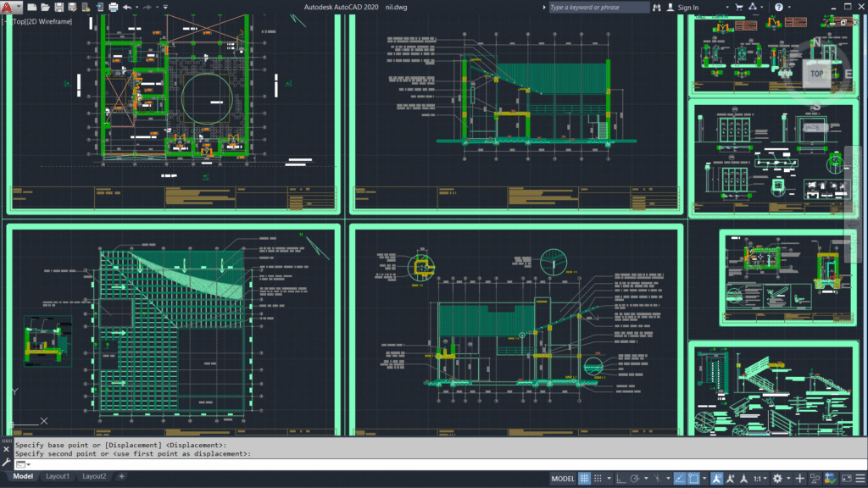Click the Save As icon
Viewport: 868px width, 488px height.
click(72, 7)
